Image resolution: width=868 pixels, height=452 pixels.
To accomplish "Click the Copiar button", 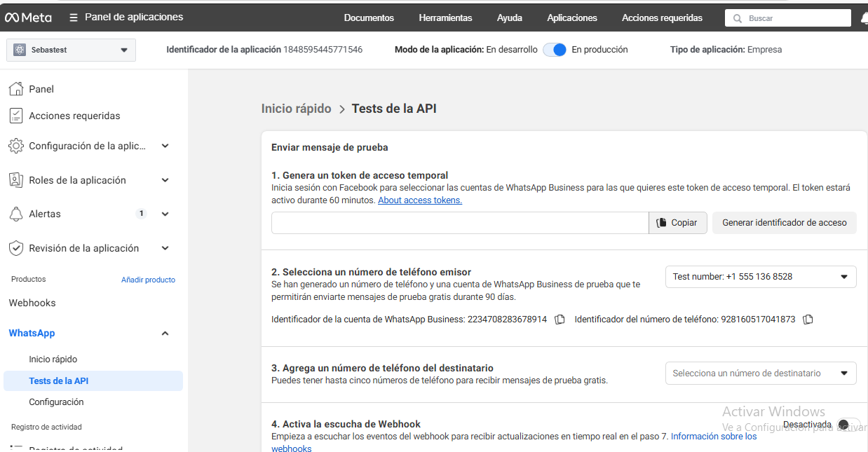I will pos(678,223).
